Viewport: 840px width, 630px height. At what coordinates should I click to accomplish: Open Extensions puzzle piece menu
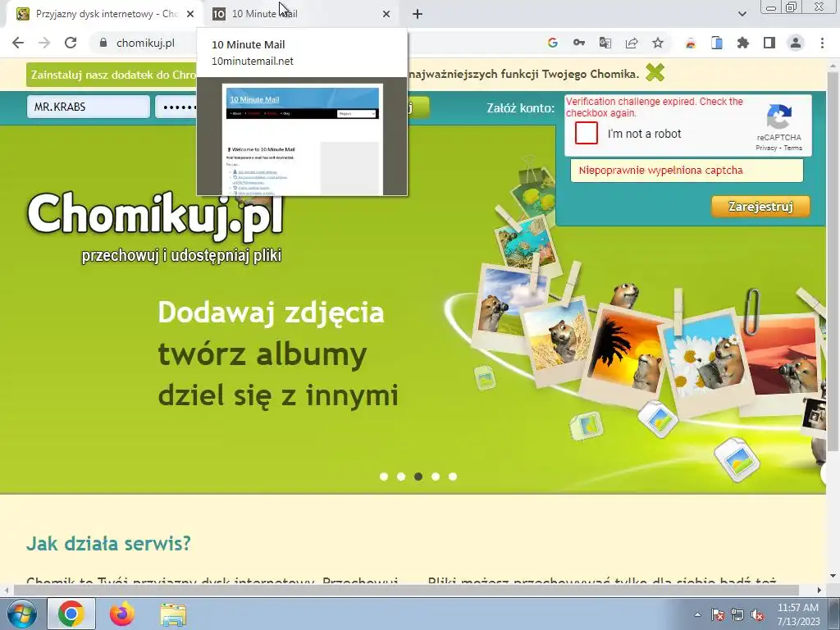[743, 43]
